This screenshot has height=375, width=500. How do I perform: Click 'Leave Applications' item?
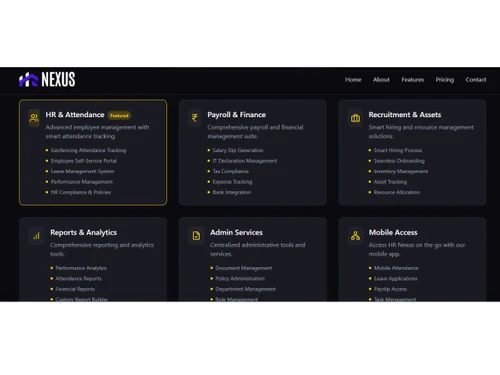click(395, 279)
